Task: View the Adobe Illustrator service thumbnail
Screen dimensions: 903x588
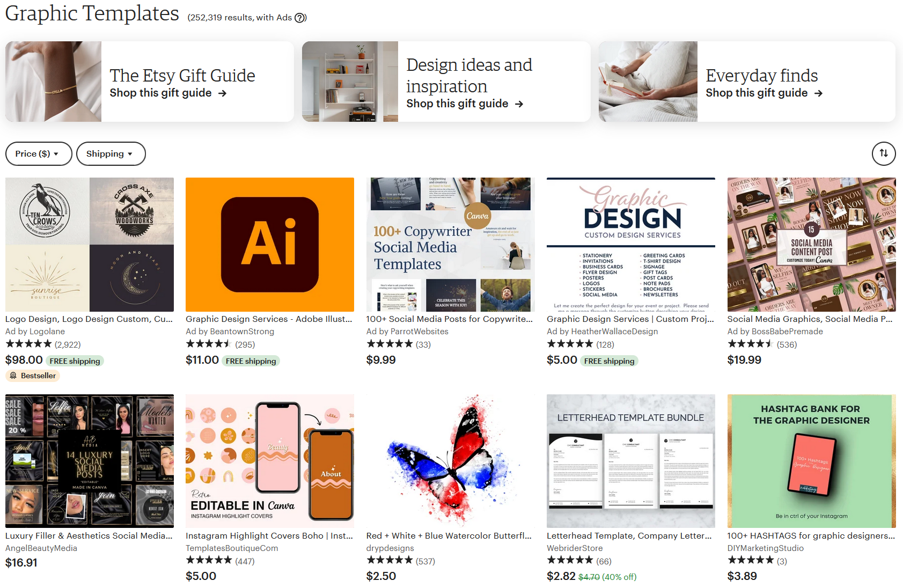Action: coord(269,244)
